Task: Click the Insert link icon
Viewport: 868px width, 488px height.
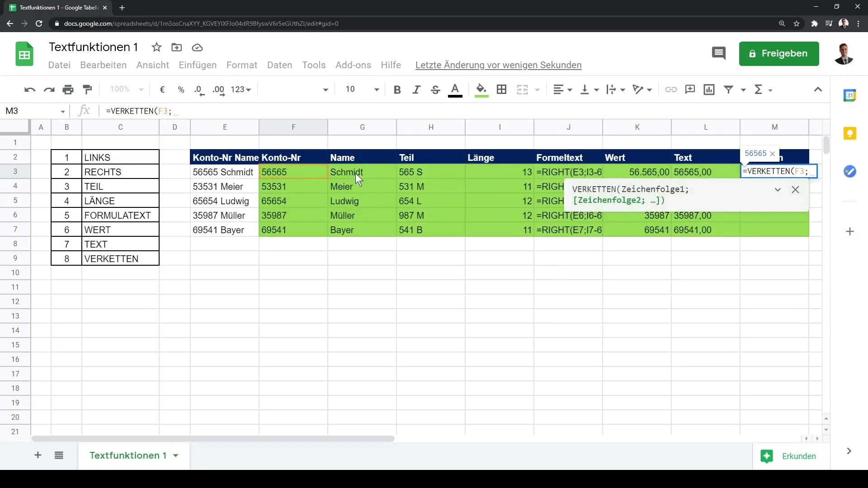Action: tap(671, 89)
